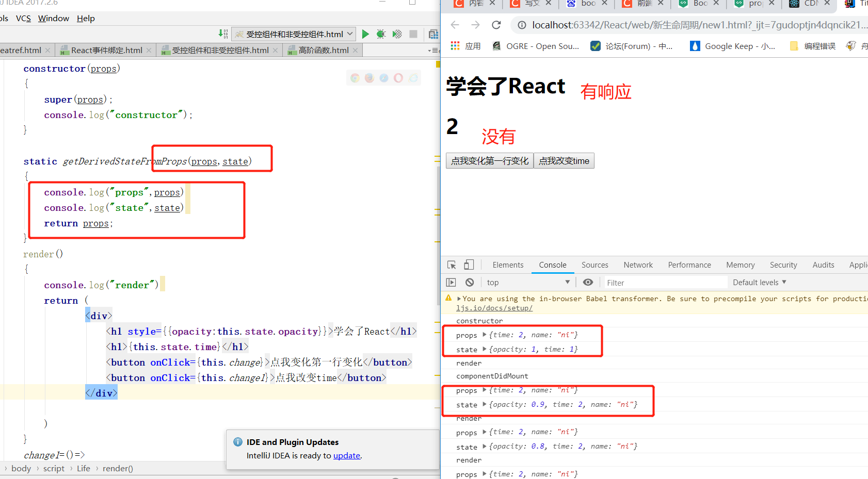Toggle the console live expression eye icon
The height and width of the screenshot is (479, 868).
[x=588, y=283]
